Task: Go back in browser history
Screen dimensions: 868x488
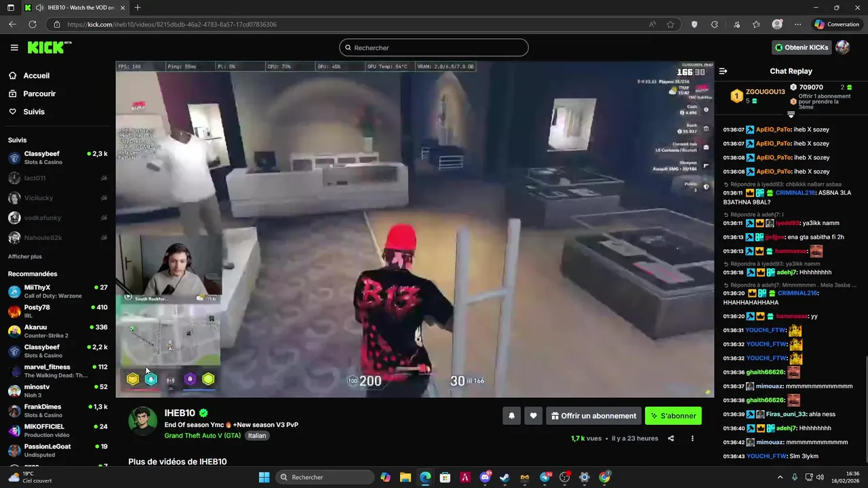Action: pyautogui.click(x=12, y=24)
